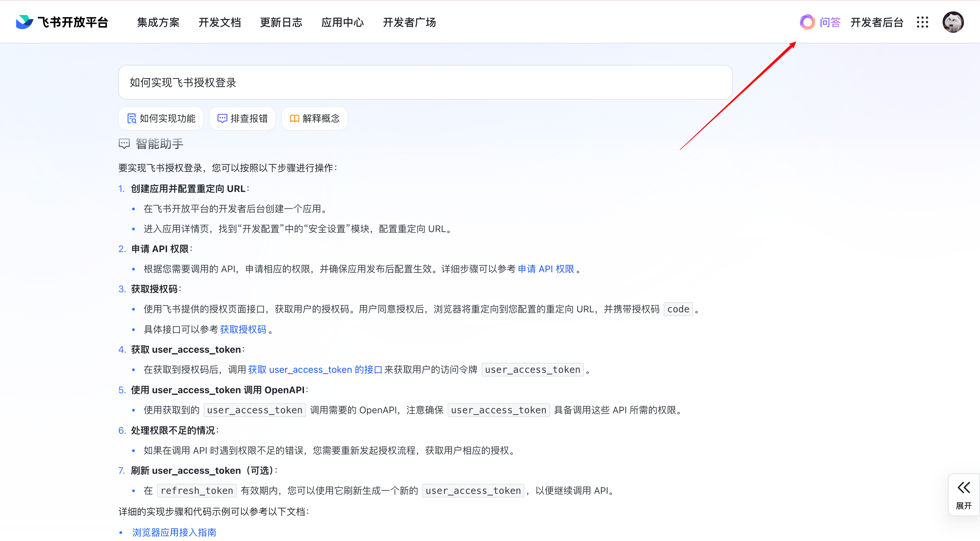980x541 pixels.
Task: Open the 开发文档 nav item
Action: pos(219,22)
